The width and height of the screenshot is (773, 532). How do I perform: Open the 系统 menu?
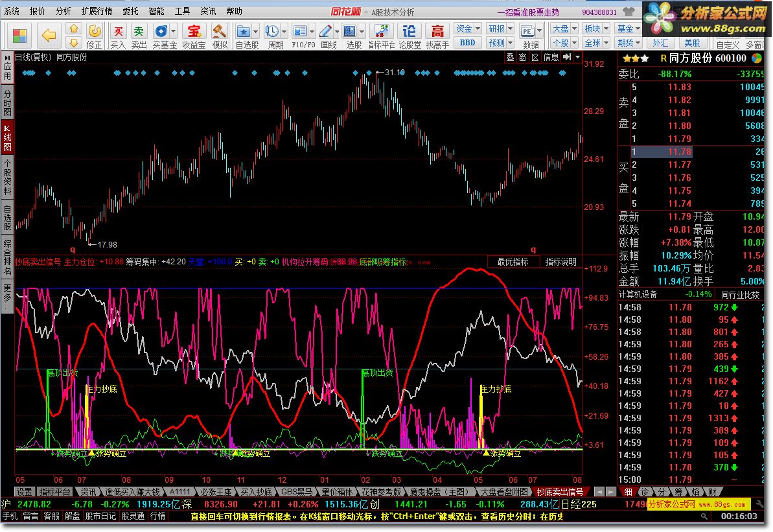(x=11, y=12)
